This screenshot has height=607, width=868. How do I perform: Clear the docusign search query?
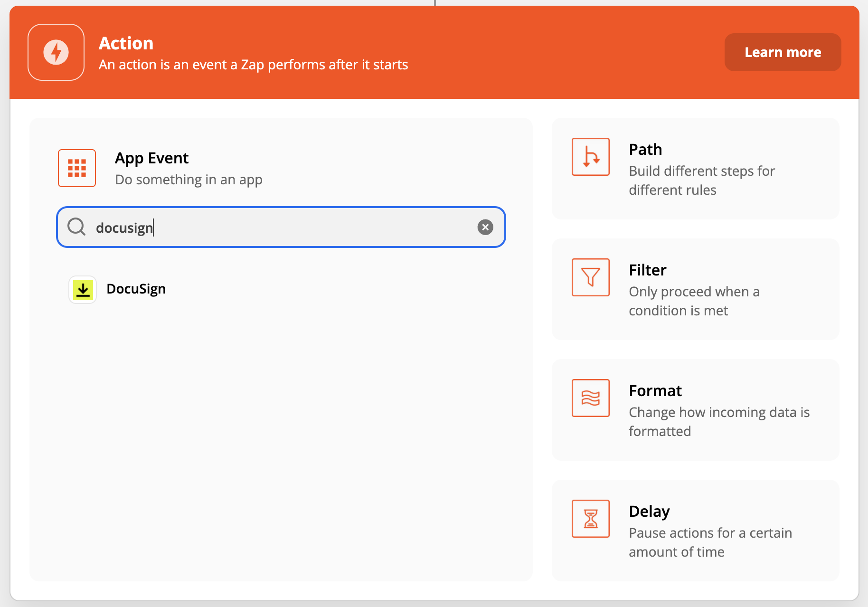pos(485,228)
